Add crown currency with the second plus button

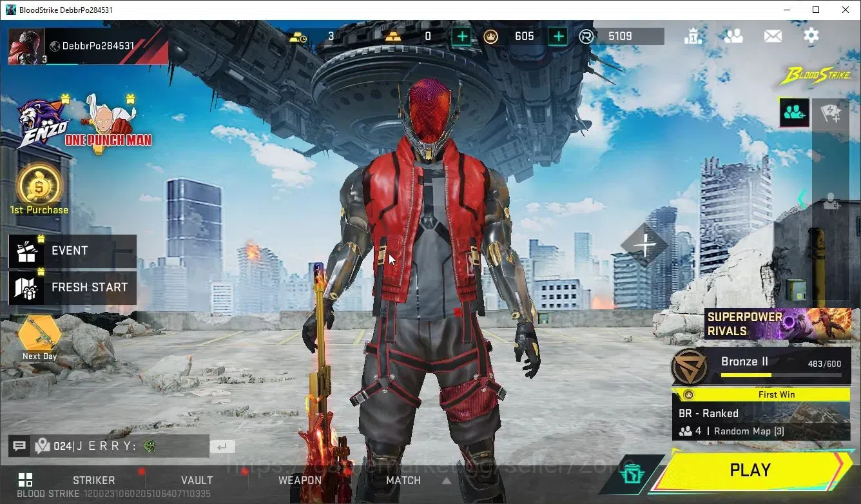coord(558,37)
